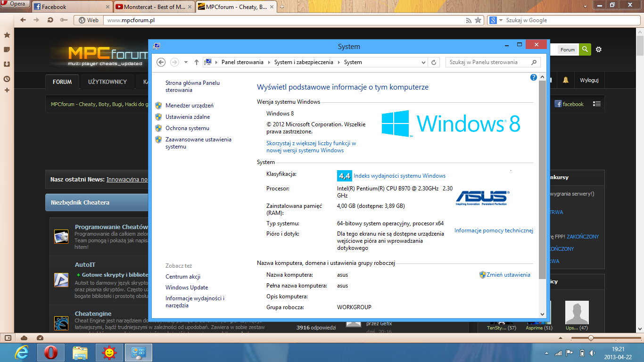
Task: Open Zaawansowane ustawienia systemu link
Action: click(198, 143)
